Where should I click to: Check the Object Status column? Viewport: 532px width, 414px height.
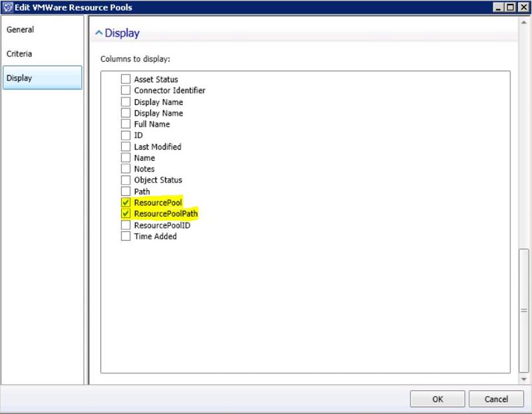click(126, 179)
